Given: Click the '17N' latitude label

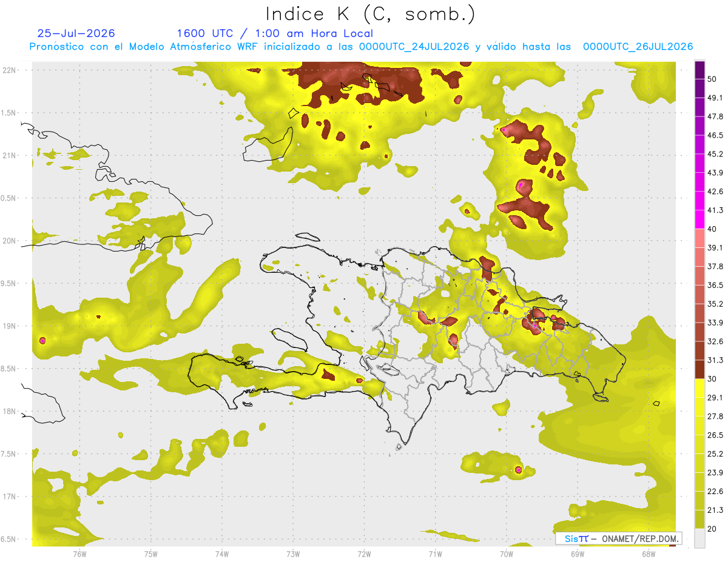Looking at the screenshot, I should point(10,497).
